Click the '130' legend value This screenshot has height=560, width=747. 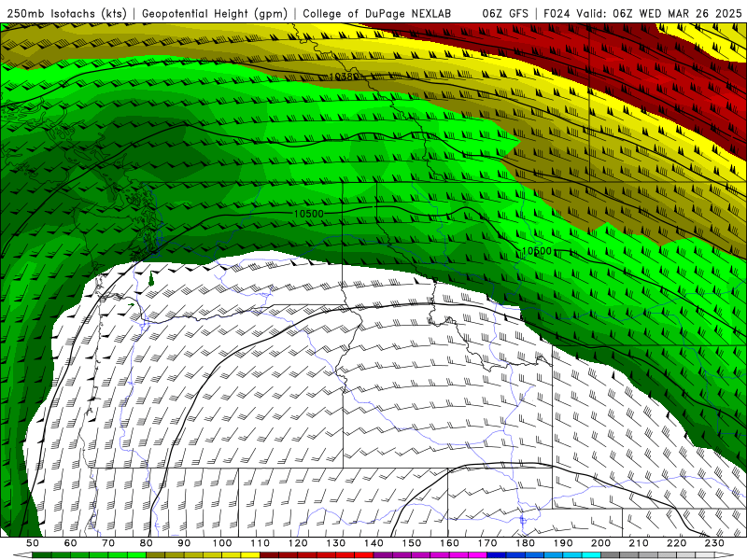336,543
